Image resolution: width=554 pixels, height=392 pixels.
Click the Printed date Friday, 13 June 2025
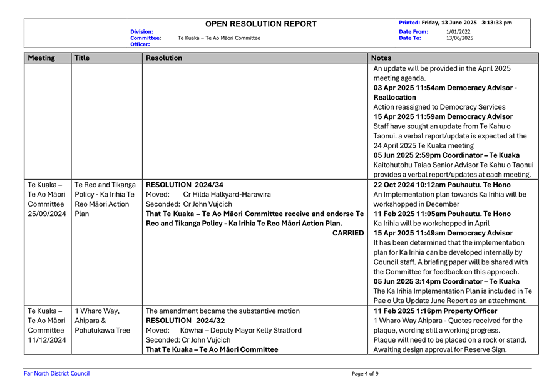tap(449, 23)
